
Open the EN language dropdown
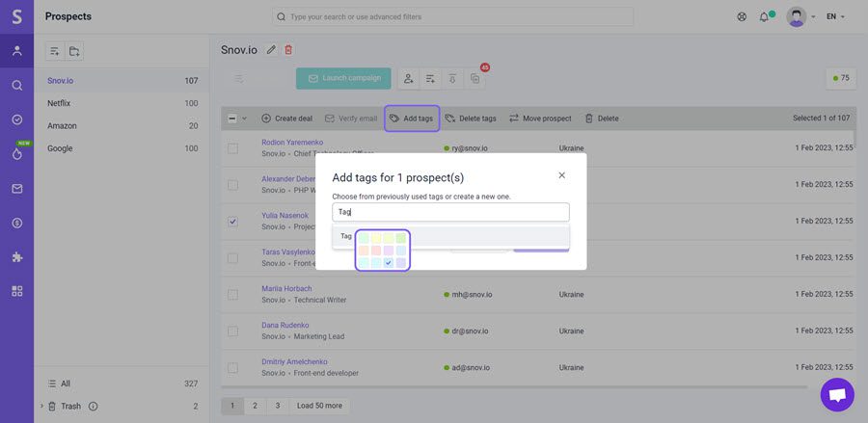tap(835, 16)
